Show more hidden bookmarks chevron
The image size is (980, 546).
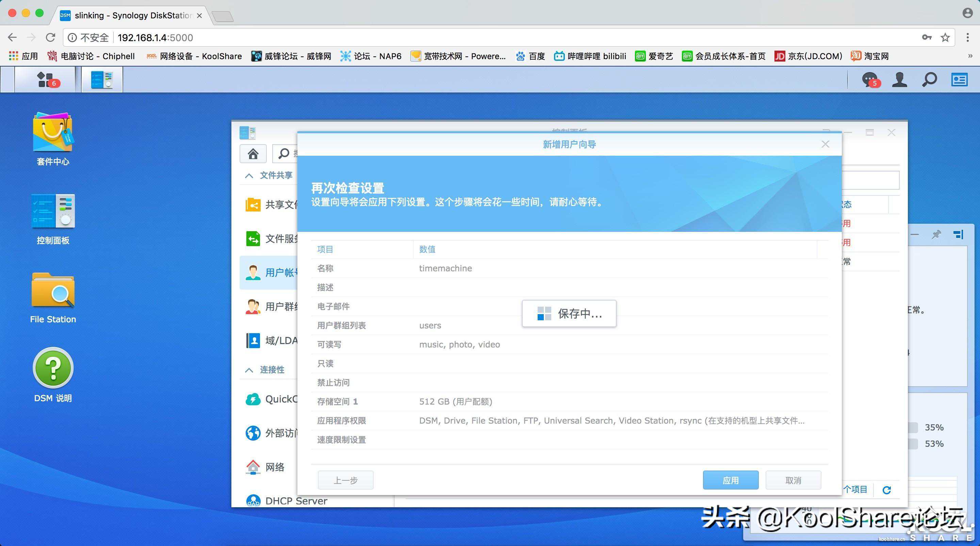click(970, 56)
